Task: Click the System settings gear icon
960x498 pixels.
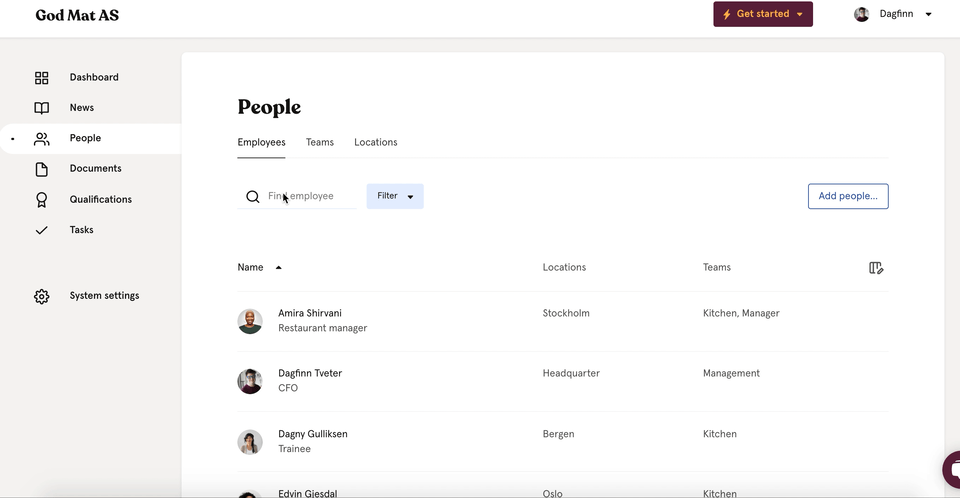Action: (x=42, y=296)
